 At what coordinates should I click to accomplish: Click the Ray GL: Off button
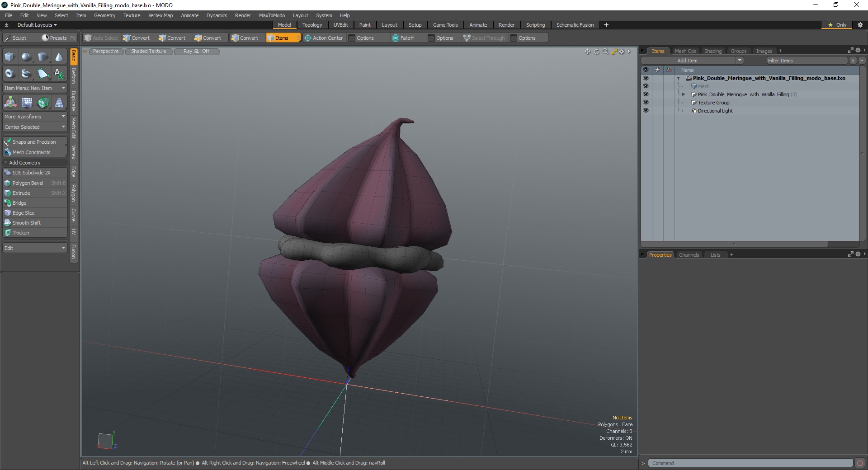coord(197,52)
